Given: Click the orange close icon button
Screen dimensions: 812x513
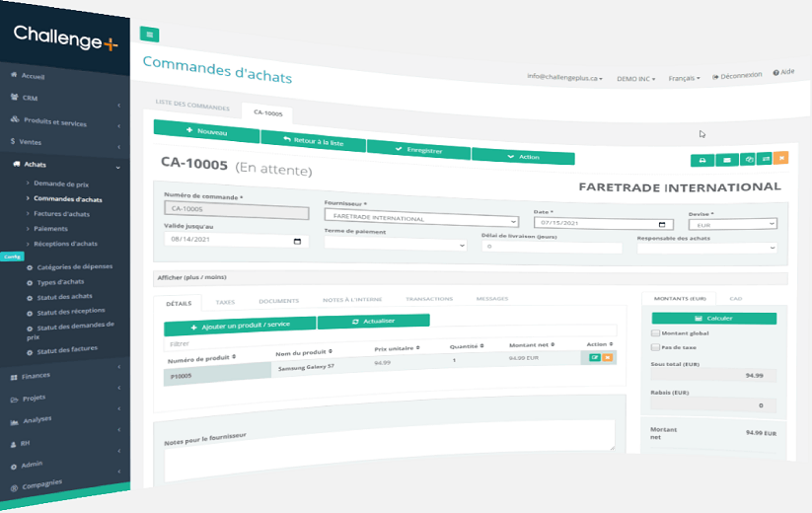Looking at the screenshot, I should click(x=780, y=158).
